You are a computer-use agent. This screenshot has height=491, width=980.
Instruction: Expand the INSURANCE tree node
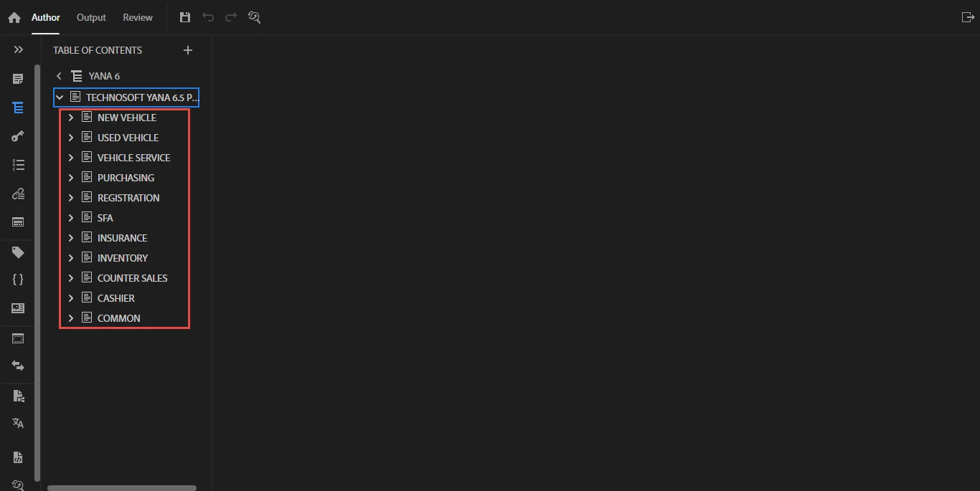click(x=71, y=238)
